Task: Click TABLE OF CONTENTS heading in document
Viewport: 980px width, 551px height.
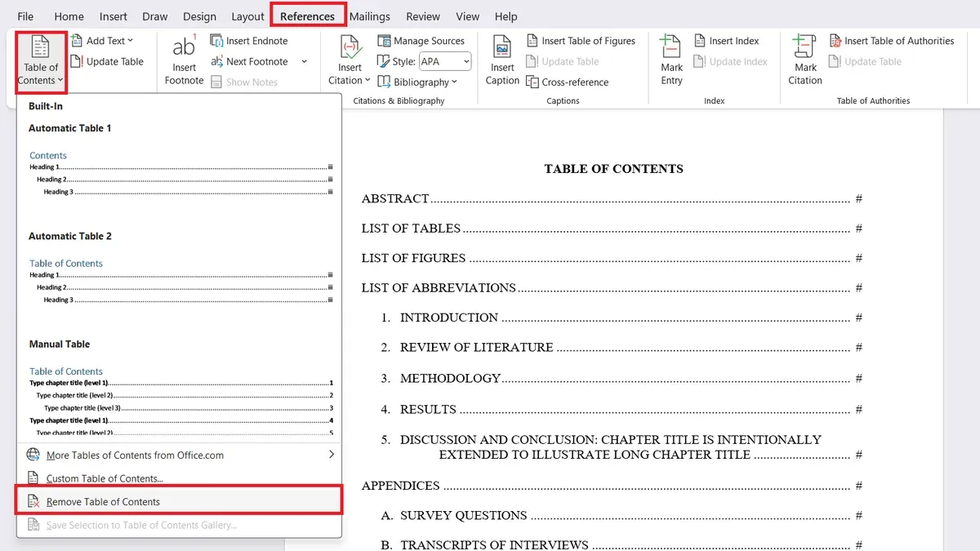Action: [x=613, y=169]
